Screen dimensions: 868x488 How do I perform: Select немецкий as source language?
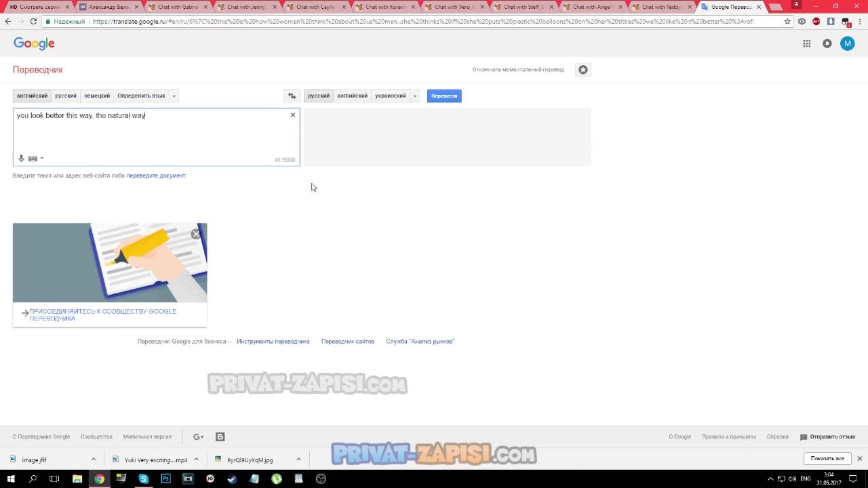point(97,96)
